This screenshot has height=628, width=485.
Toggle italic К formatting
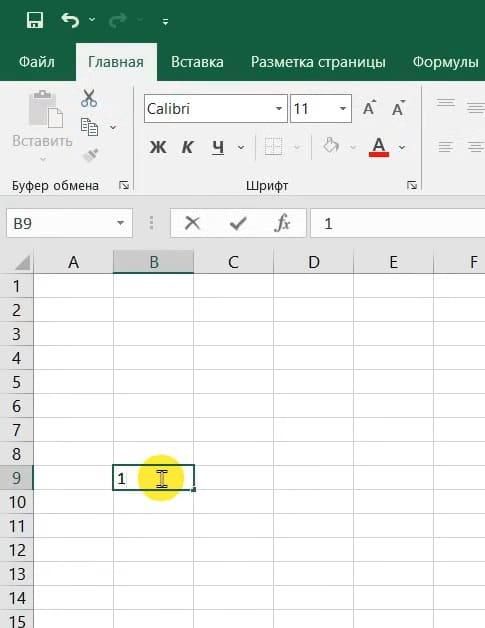pos(187,147)
